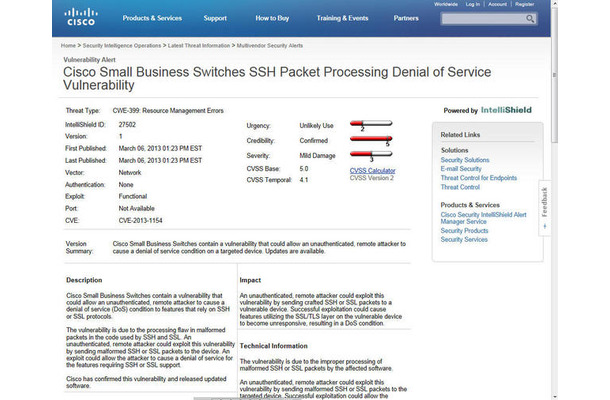
Task: Click the Description heading
Action: [84, 280]
